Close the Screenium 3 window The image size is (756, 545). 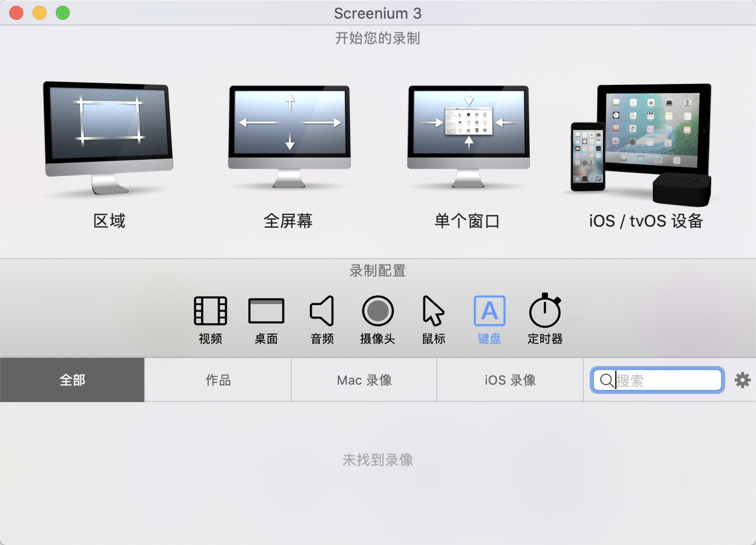[x=16, y=13]
